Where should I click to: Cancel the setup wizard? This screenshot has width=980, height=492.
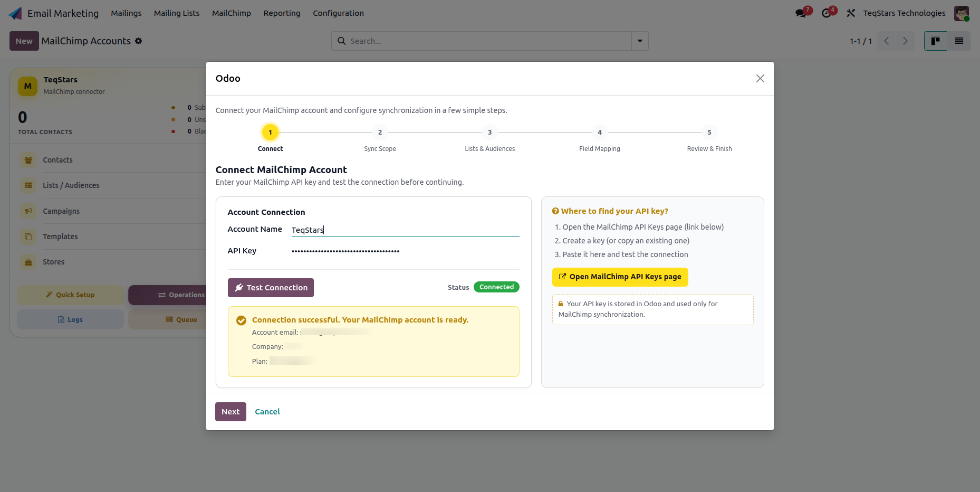[267, 412]
